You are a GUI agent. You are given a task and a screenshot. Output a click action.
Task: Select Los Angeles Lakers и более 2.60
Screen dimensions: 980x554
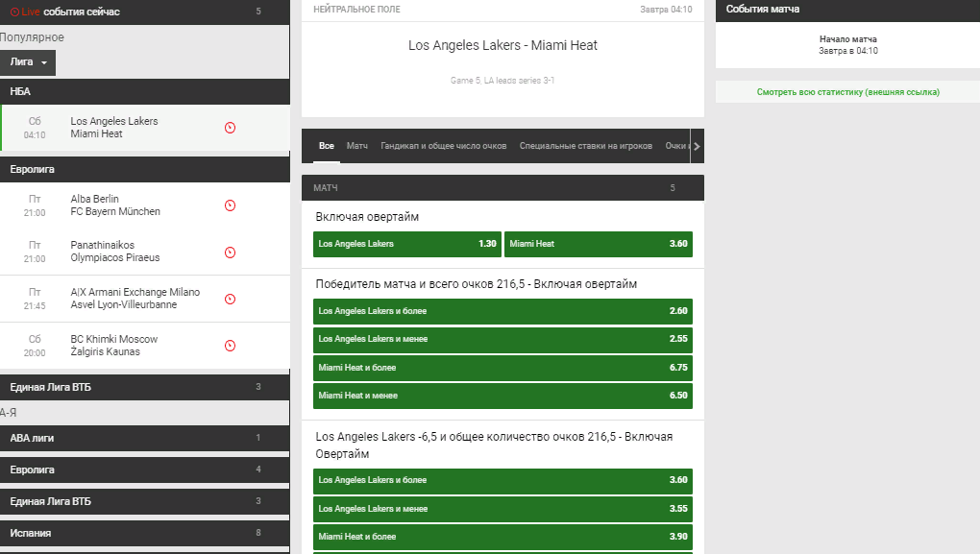pyautogui.click(x=502, y=311)
